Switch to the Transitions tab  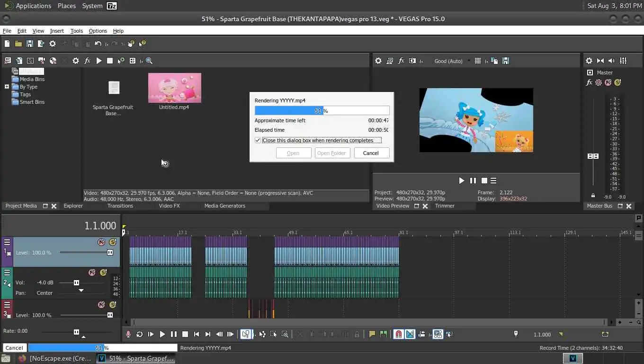120,206
